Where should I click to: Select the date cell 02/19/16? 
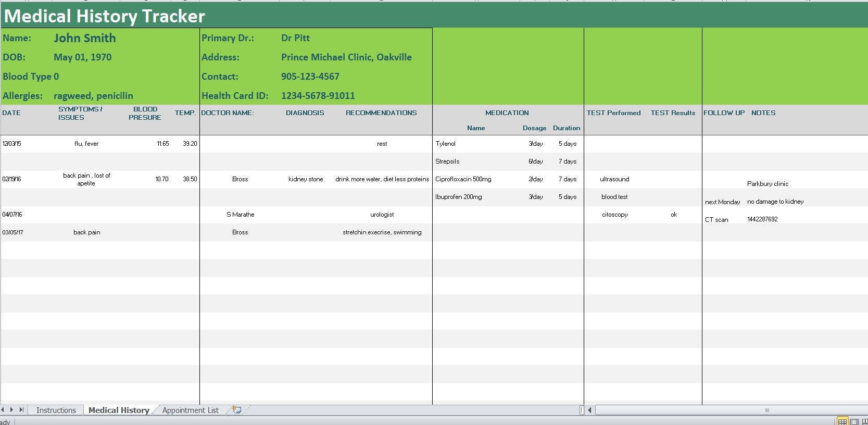click(11, 179)
